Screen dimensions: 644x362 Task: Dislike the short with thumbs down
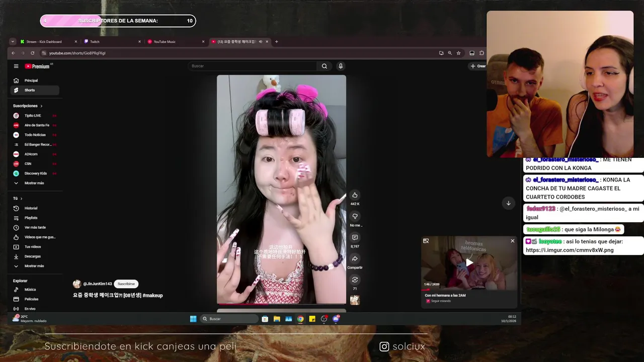(x=355, y=216)
